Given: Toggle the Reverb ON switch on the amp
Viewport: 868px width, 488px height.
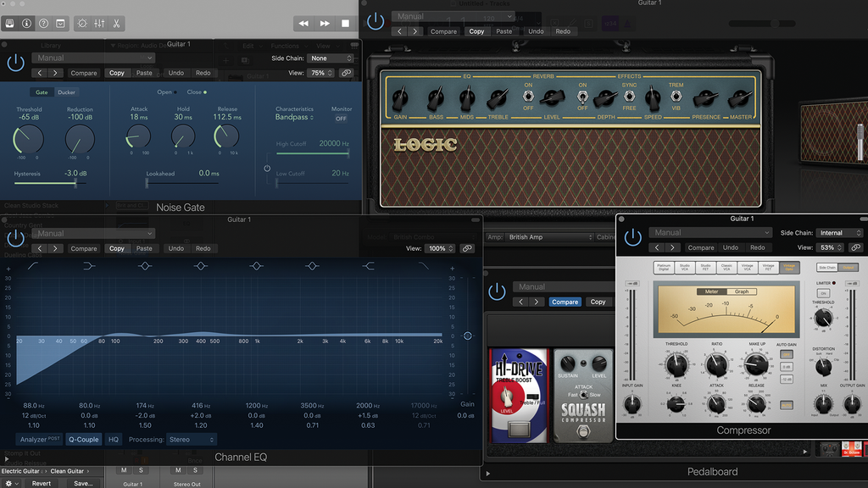Looking at the screenshot, I should [528, 95].
